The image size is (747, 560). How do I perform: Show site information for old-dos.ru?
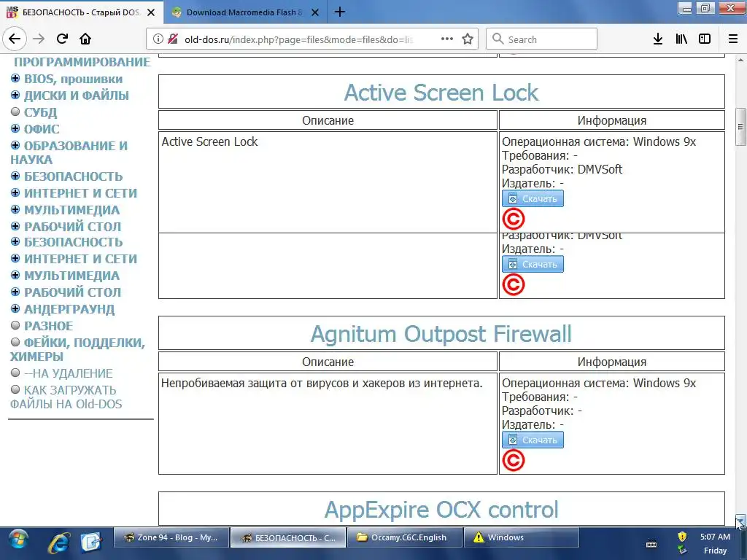click(158, 39)
